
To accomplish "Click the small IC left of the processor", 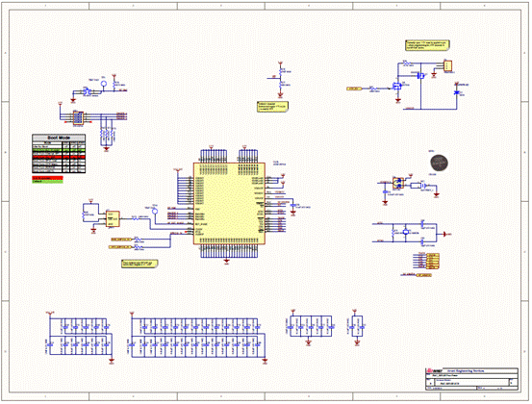I will point(113,219).
